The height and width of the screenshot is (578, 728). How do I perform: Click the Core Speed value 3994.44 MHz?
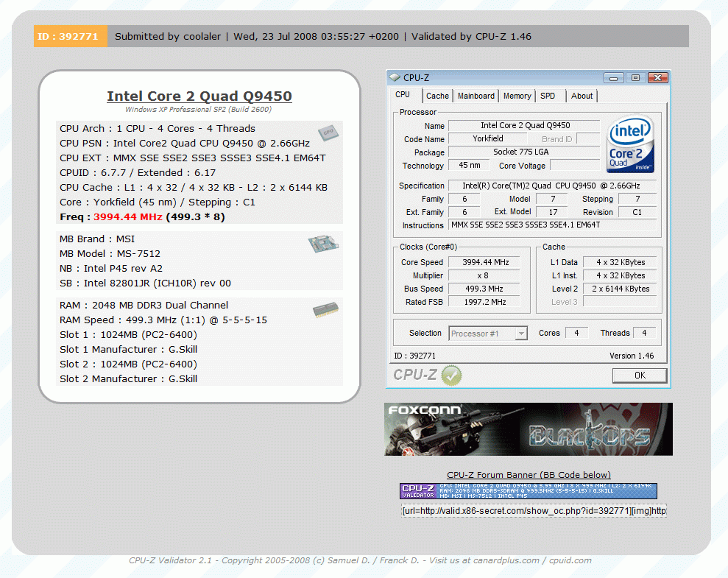484,262
